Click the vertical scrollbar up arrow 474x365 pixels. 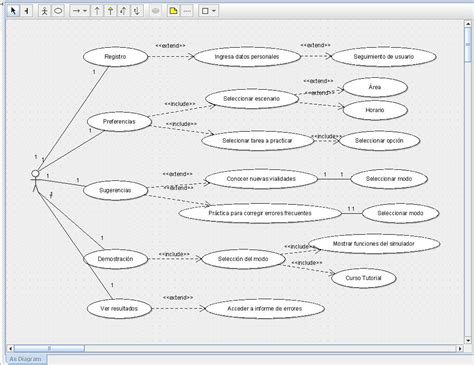[468, 24]
